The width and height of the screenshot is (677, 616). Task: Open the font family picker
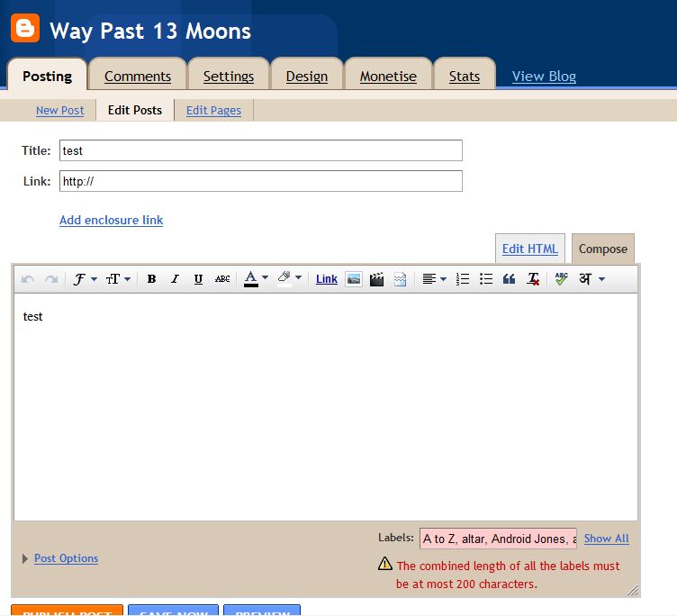(85, 279)
